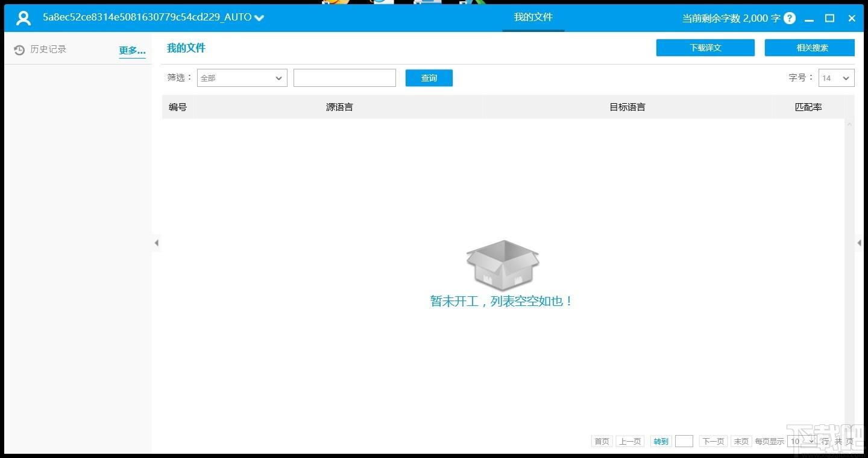Click the history clock icon
868x458 pixels.
pos(19,50)
